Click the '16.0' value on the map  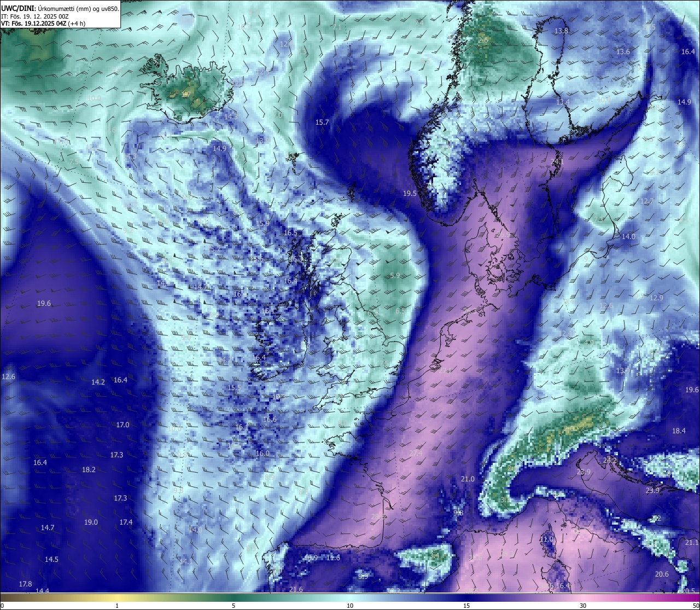[x=262, y=453]
